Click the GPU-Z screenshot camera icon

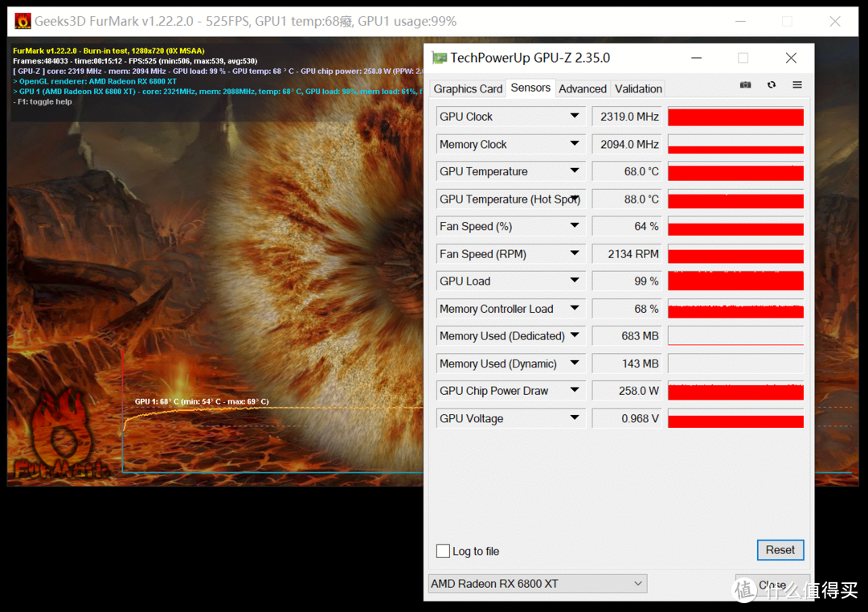click(x=745, y=84)
